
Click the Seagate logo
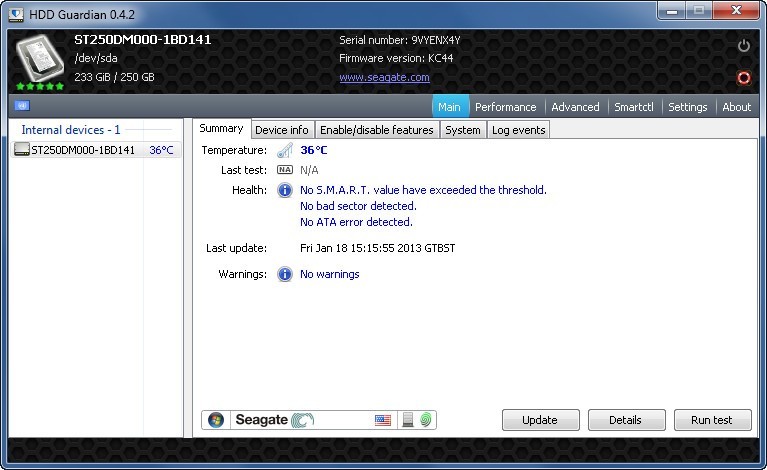(274, 420)
